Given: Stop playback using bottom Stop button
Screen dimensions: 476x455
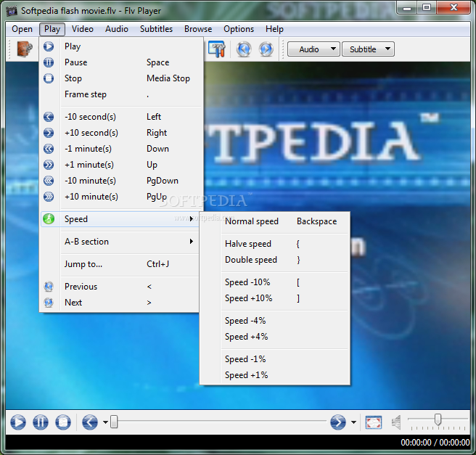Looking at the screenshot, I should (63, 422).
